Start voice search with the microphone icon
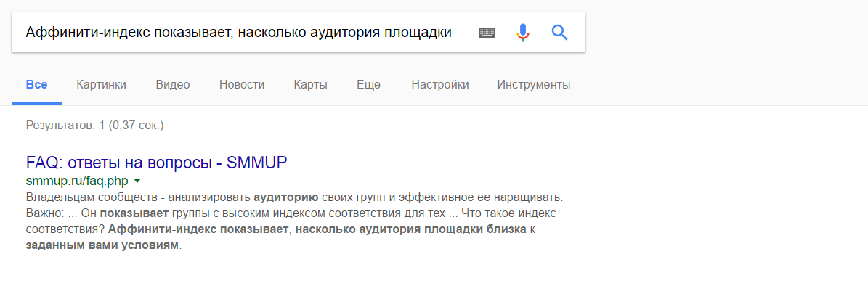The image size is (868, 307). [x=523, y=33]
